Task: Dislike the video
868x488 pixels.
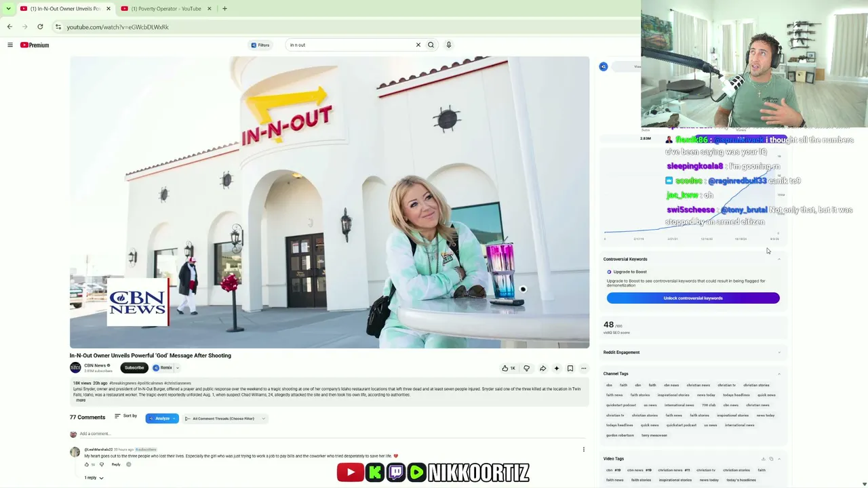Action: (526, 368)
